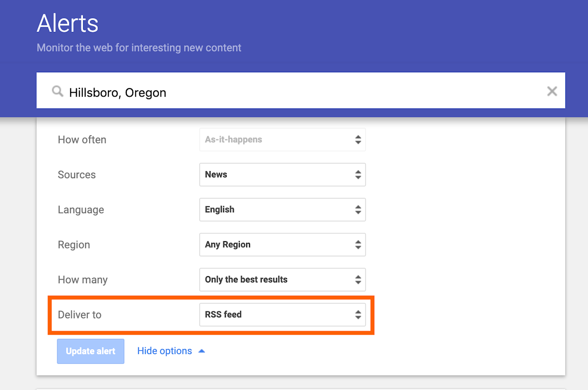Click the 'Language' row label
The height and width of the screenshot is (390, 588).
(81, 210)
